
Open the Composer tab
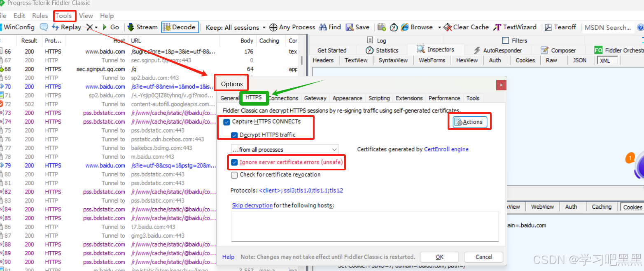[x=558, y=50]
